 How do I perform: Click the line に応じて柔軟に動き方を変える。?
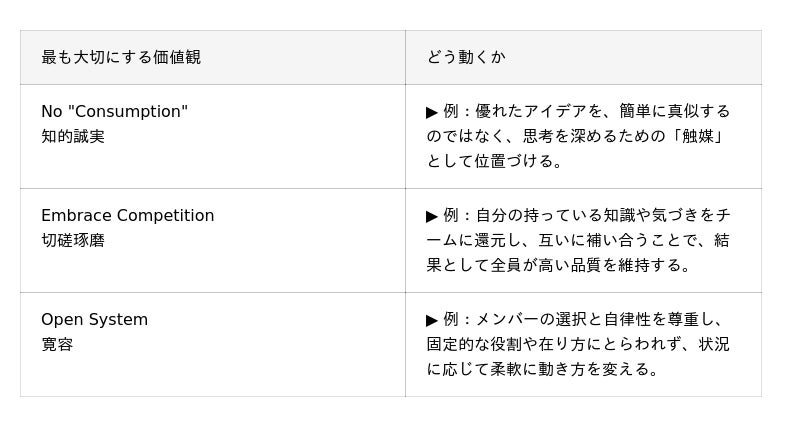544,369
